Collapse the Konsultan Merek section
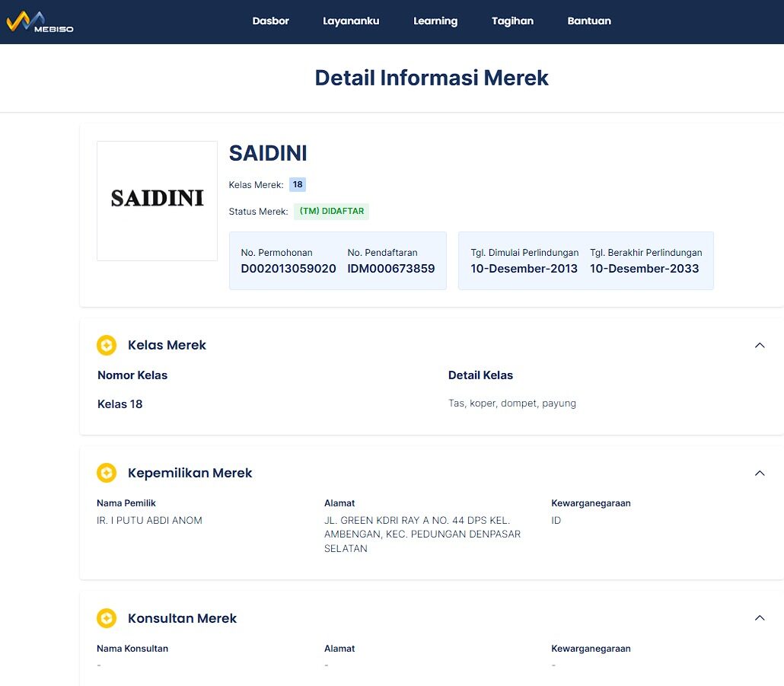The height and width of the screenshot is (686, 784). click(x=760, y=618)
